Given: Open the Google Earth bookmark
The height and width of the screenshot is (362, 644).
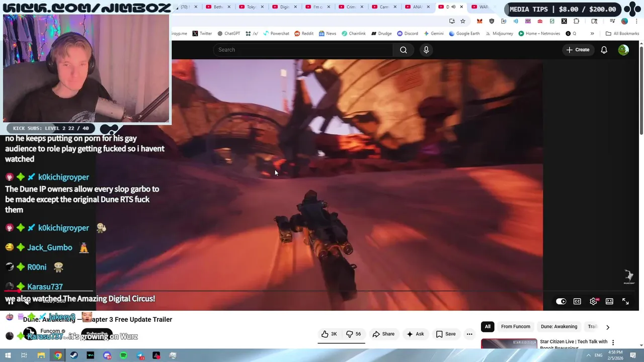Looking at the screenshot, I should click(x=464, y=34).
